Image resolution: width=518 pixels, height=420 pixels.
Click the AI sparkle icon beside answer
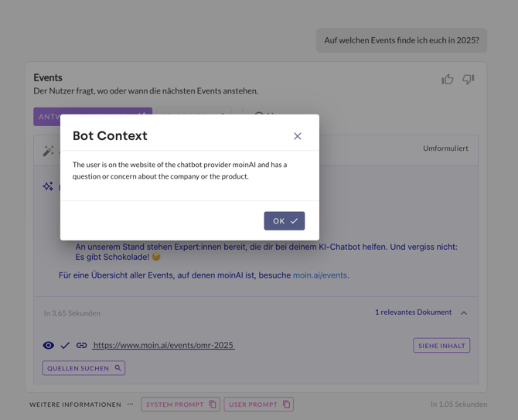coord(48,186)
